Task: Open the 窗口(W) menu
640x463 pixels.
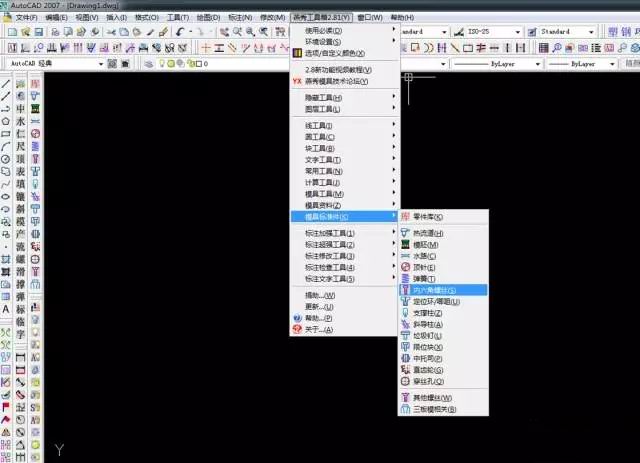Action: point(370,18)
